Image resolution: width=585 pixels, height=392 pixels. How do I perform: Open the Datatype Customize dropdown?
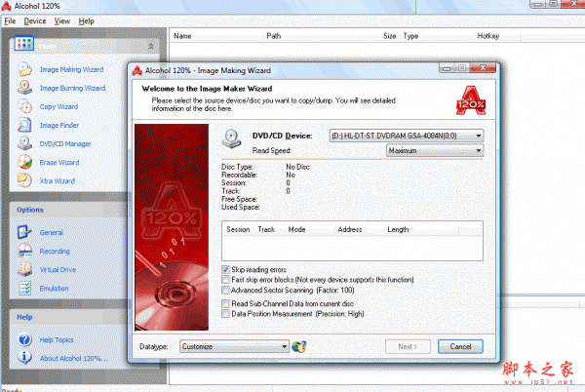[234, 346]
